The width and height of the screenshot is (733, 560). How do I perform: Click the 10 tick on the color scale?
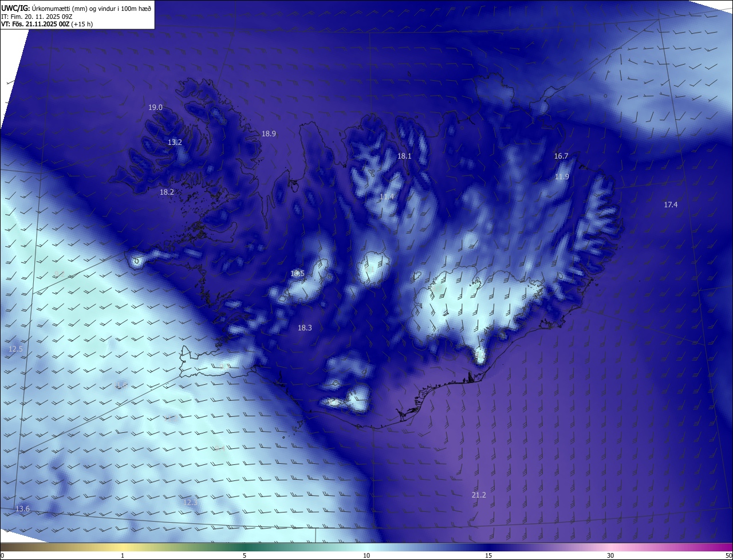point(366,556)
